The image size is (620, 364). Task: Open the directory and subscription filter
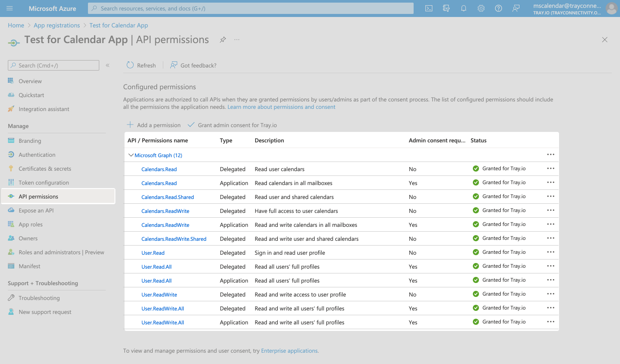coord(446,8)
